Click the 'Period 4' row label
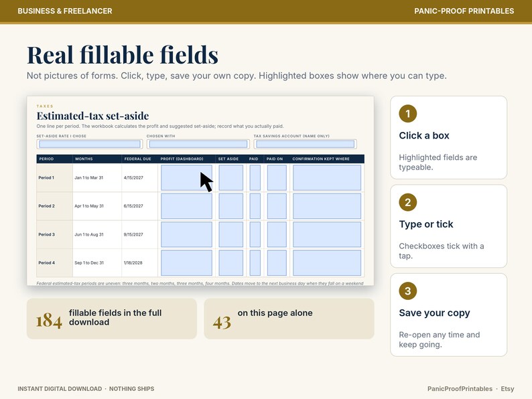Image resolution: width=532 pixels, height=399 pixels. point(46,262)
